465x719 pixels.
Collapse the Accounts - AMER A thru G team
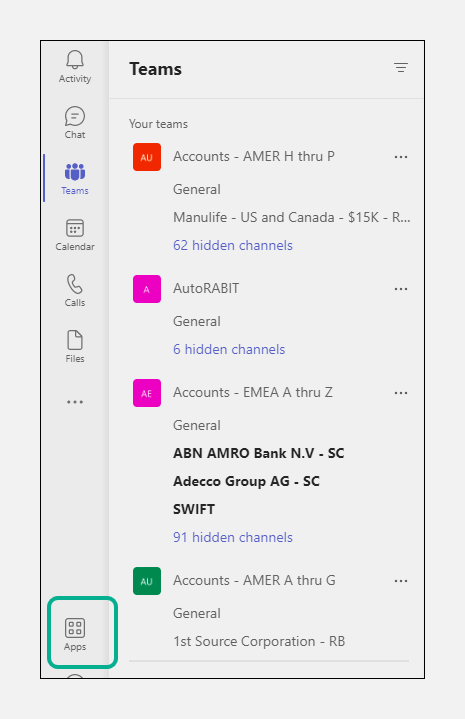[x=254, y=581]
